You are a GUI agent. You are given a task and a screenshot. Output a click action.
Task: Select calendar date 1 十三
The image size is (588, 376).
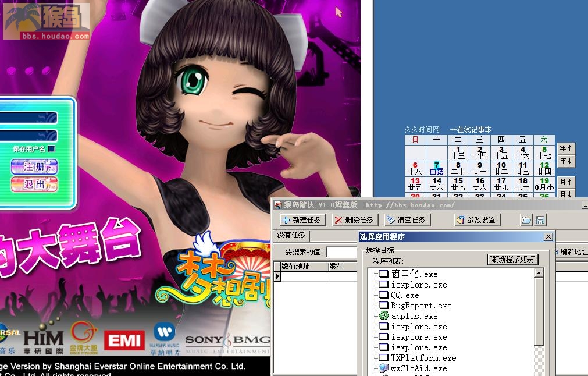tap(458, 152)
